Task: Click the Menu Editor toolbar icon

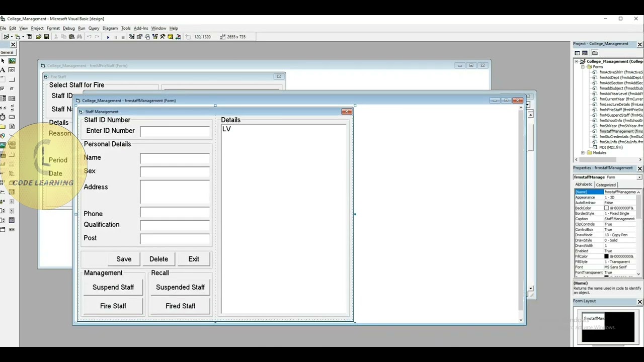Action: coord(29,37)
